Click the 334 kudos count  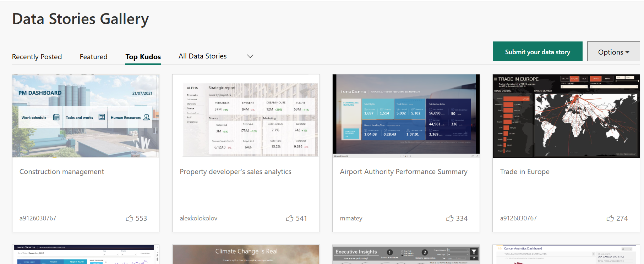[x=462, y=218]
